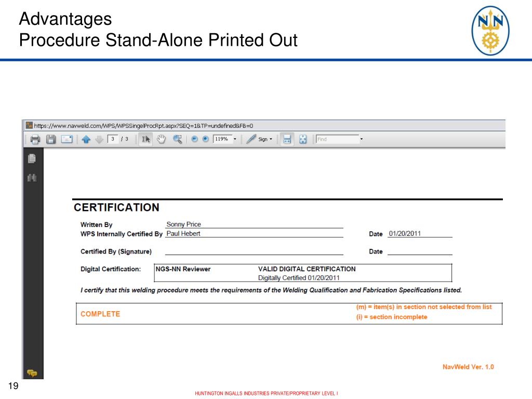Click 'Written By' label
Viewport: 532px width, 399px height.
96,224
